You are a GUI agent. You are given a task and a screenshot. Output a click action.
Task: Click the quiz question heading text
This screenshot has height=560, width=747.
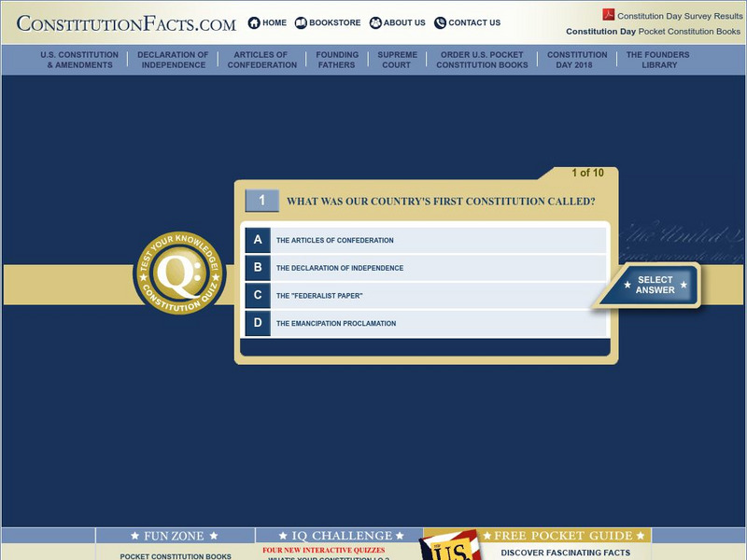point(441,202)
